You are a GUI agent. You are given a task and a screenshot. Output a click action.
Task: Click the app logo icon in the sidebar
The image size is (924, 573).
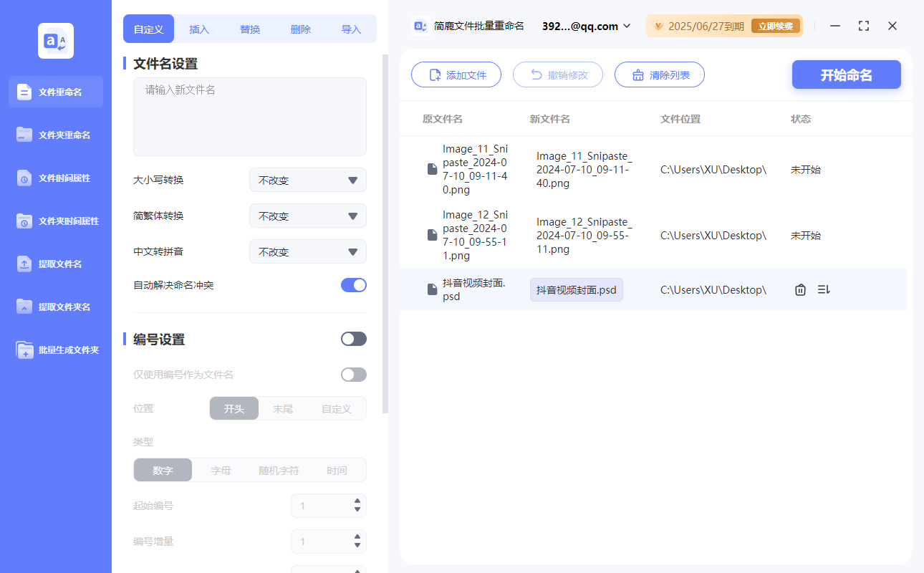point(55,41)
